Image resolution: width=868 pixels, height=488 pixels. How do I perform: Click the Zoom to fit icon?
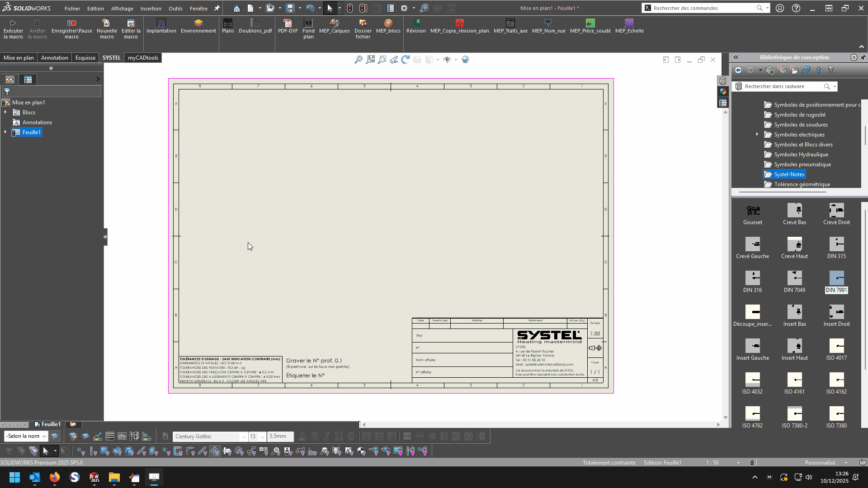pyautogui.click(x=370, y=60)
